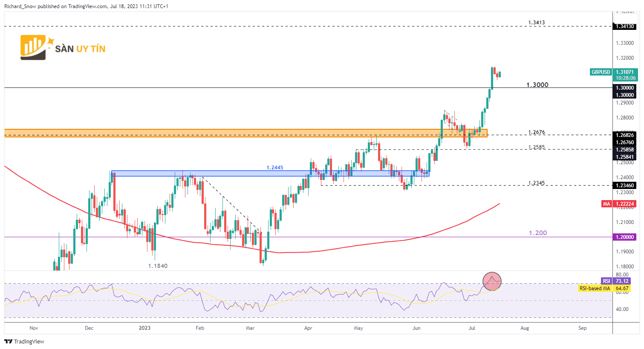The height and width of the screenshot is (349, 644).
Task: Click the 1.32000 price axis tick
Action: pos(625,58)
